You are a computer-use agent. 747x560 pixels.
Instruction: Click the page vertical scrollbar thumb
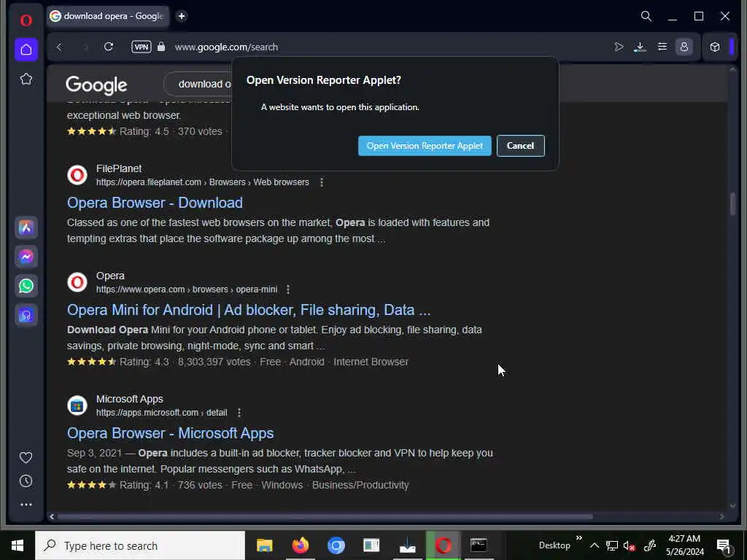click(732, 204)
